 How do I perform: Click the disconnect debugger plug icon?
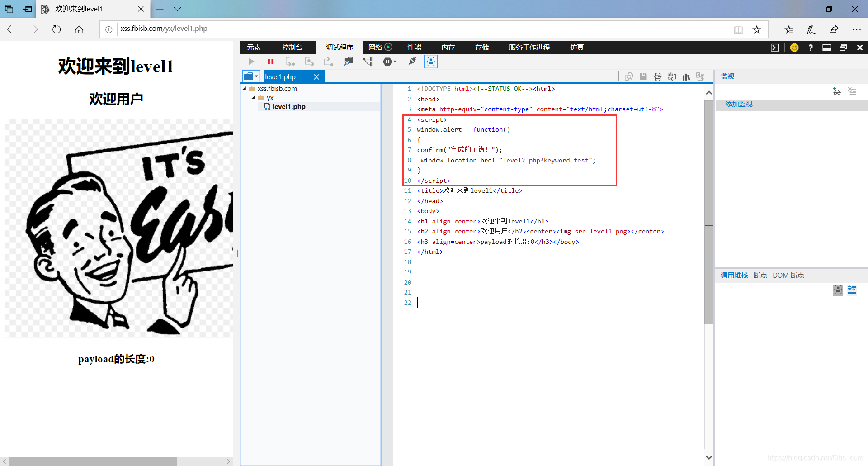pyautogui.click(x=412, y=61)
